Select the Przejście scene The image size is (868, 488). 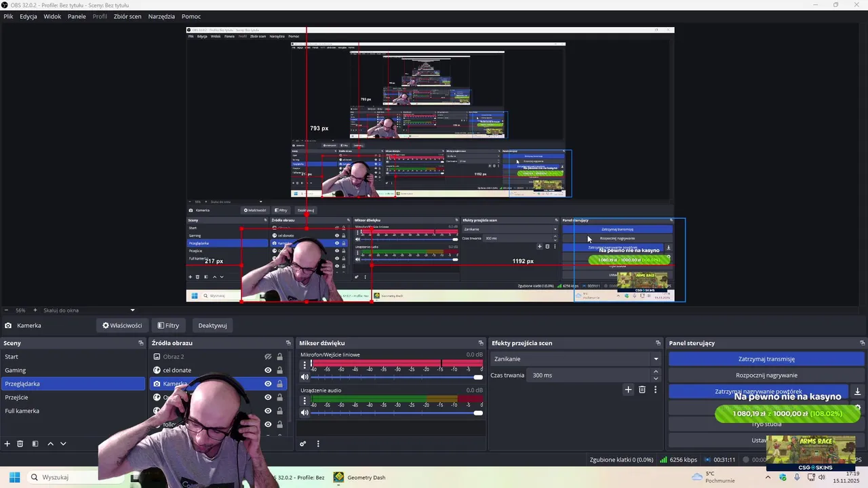tap(73, 397)
